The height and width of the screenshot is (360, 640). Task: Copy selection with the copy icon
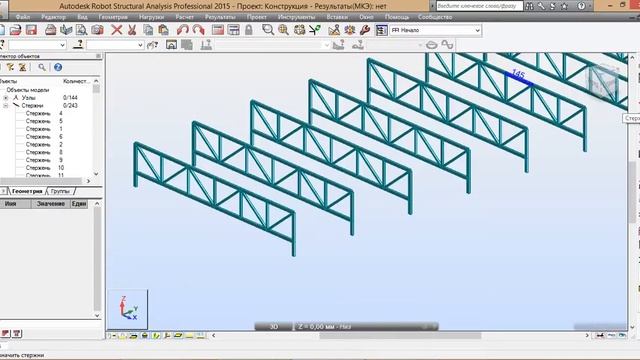click(148, 30)
